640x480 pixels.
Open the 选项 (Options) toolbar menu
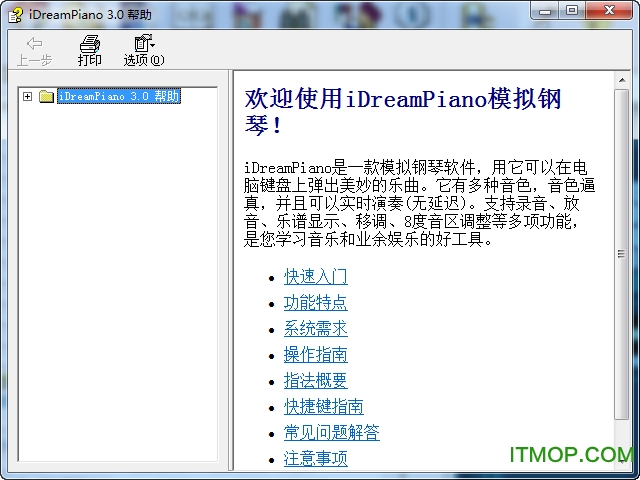click(x=144, y=51)
